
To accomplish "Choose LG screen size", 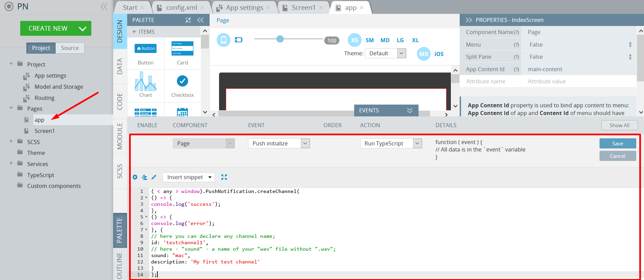I will click(400, 40).
